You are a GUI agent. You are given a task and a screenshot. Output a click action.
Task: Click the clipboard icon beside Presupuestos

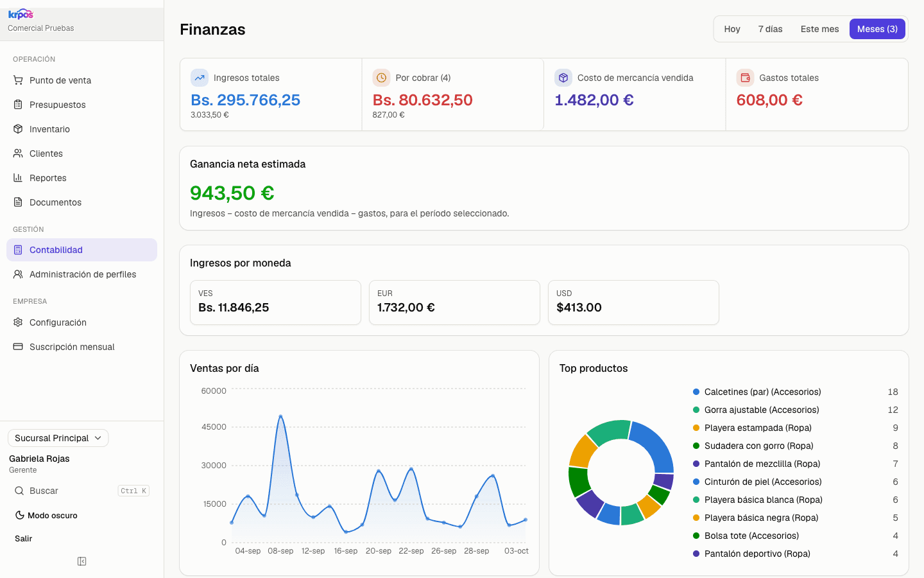click(18, 105)
